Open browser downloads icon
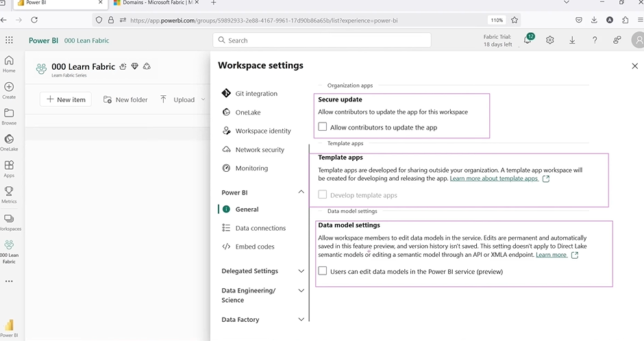The image size is (644, 341). coord(594,20)
